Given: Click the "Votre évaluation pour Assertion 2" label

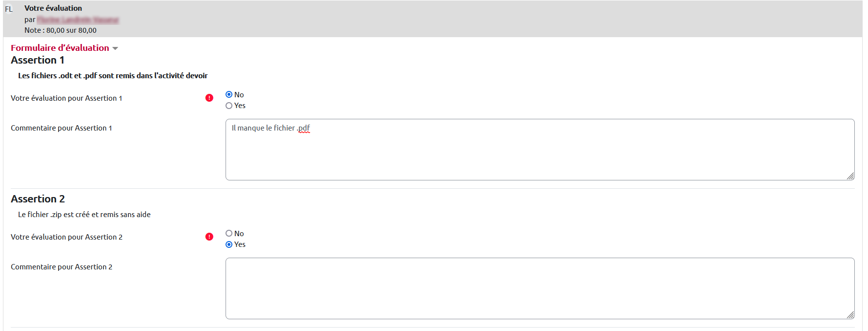Looking at the screenshot, I should pyautogui.click(x=66, y=237).
